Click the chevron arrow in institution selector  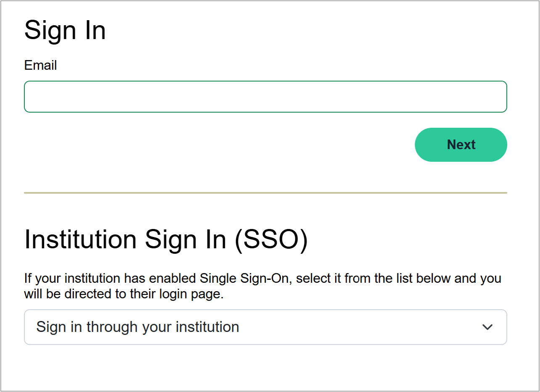click(x=487, y=327)
